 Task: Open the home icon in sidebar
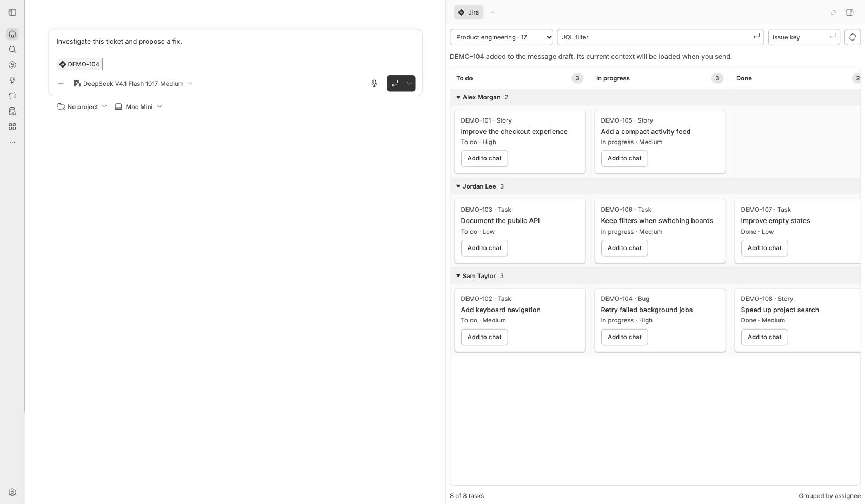coord(12,34)
